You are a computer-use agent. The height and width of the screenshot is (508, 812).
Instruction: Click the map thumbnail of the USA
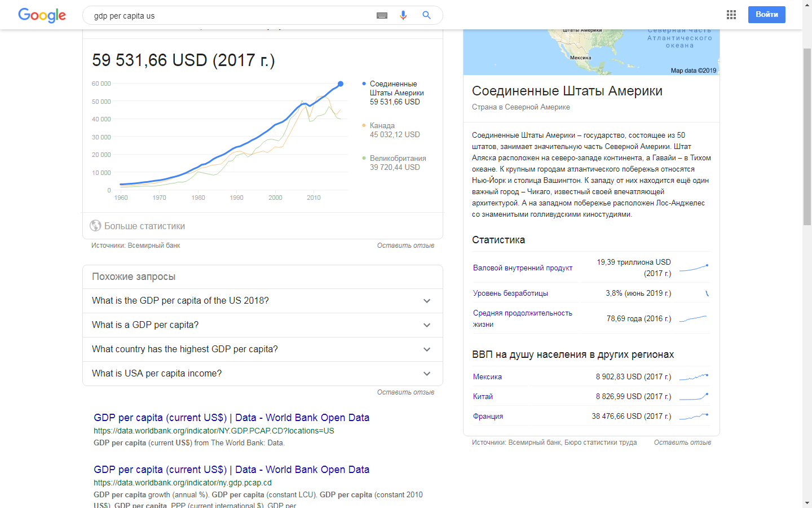[592, 52]
